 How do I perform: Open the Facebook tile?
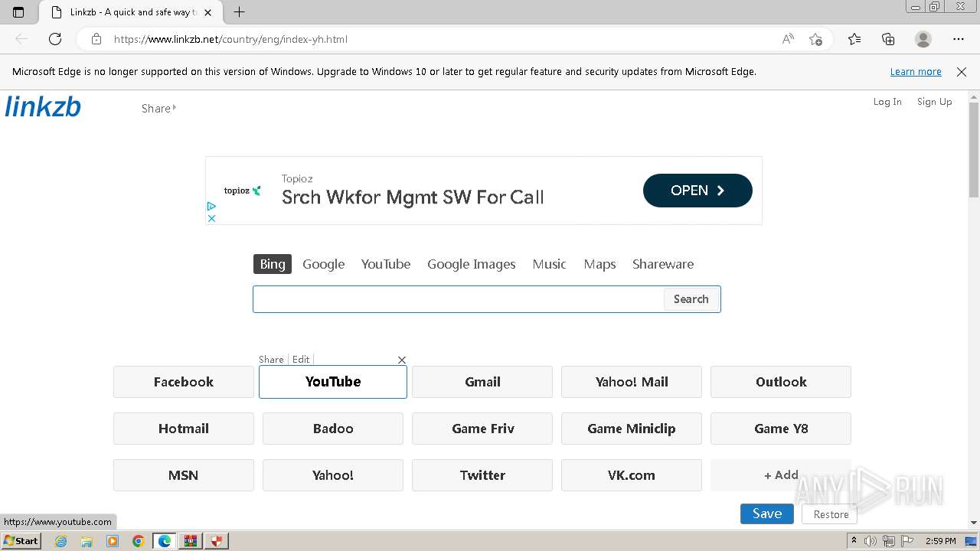pos(184,382)
